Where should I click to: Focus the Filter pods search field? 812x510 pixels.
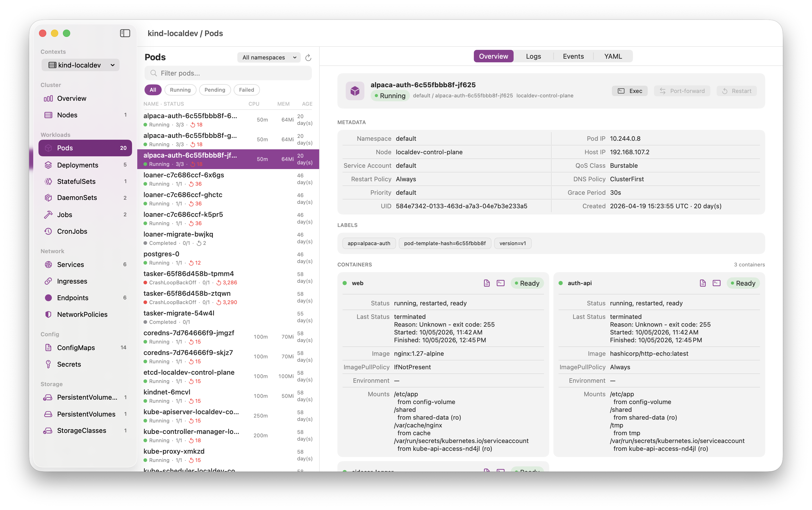[228, 73]
